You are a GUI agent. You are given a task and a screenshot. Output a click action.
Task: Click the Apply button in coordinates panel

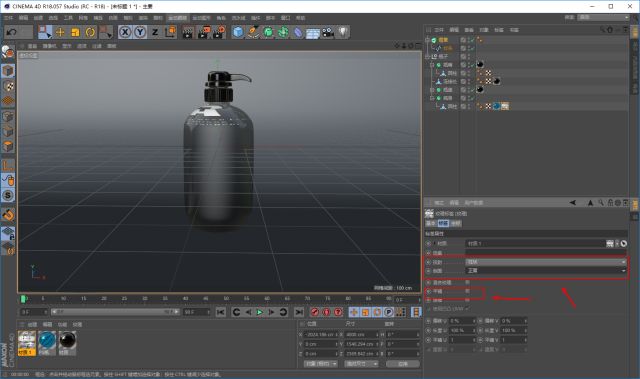403,363
